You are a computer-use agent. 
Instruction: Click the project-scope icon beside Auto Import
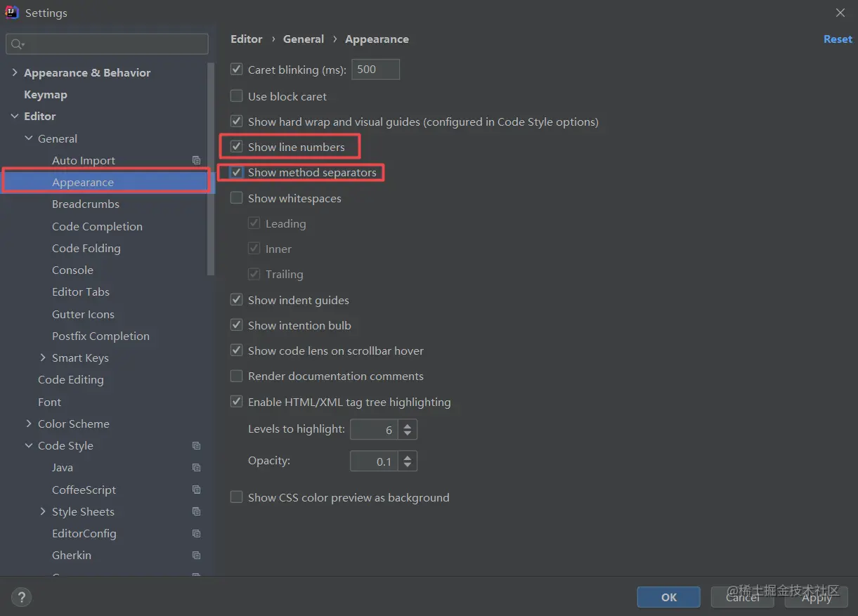coord(196,160)
